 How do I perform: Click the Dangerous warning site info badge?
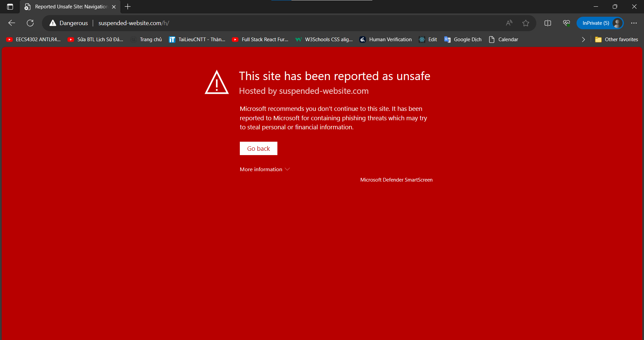(69, 23)
